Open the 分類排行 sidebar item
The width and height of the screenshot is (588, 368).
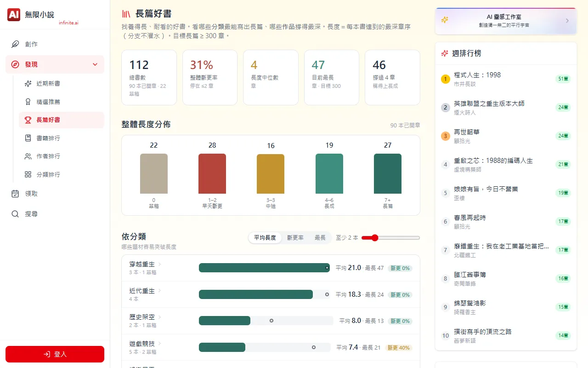coord(62,175)
